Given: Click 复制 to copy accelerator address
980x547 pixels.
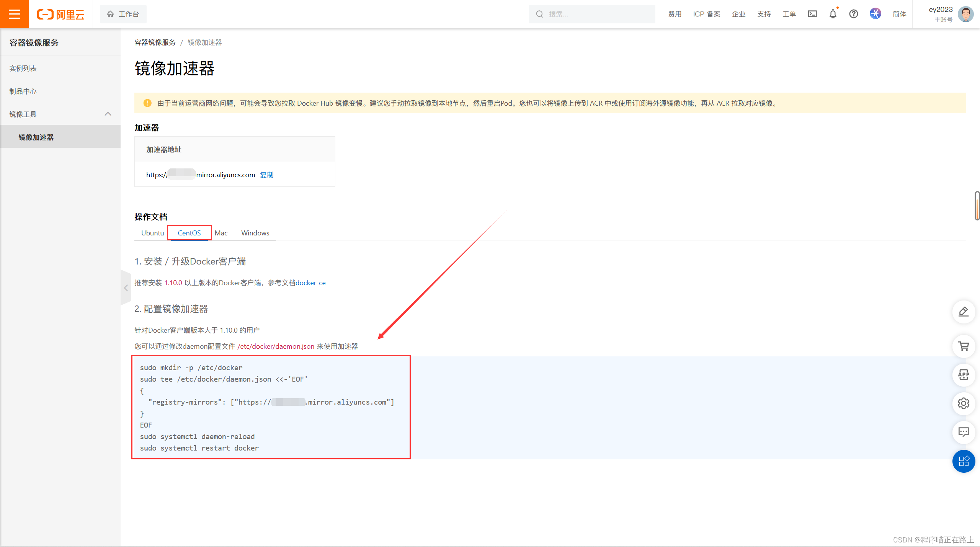Looking at the screenshot, I should (266, 175).
